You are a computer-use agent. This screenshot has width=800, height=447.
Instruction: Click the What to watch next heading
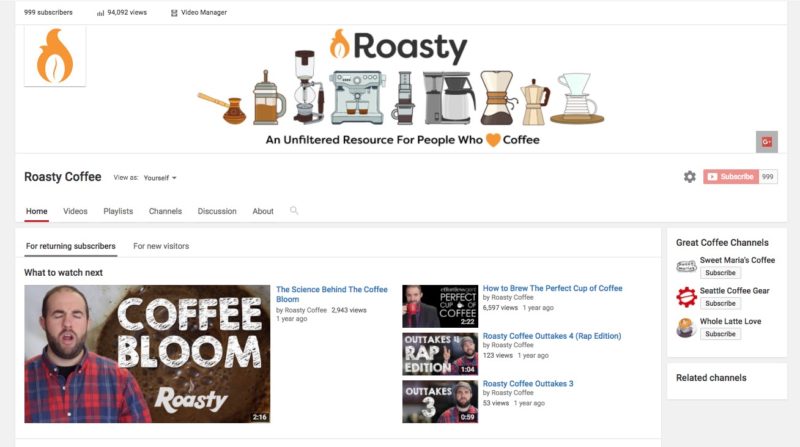[63, 272]
